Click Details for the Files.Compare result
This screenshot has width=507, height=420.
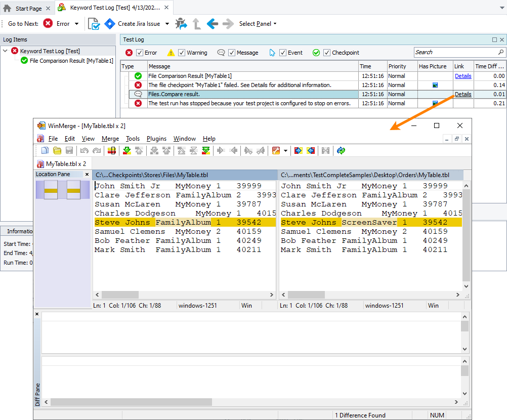(x=463, y=94)
